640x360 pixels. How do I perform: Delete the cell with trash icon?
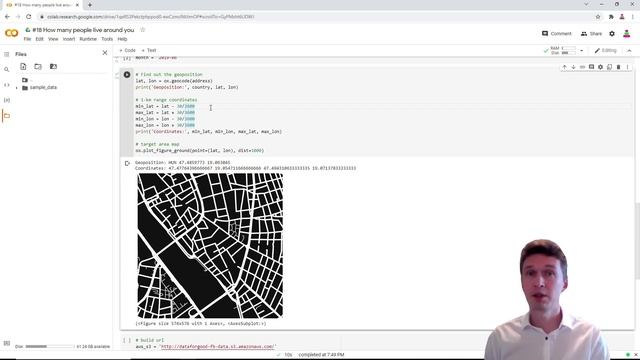618,67
